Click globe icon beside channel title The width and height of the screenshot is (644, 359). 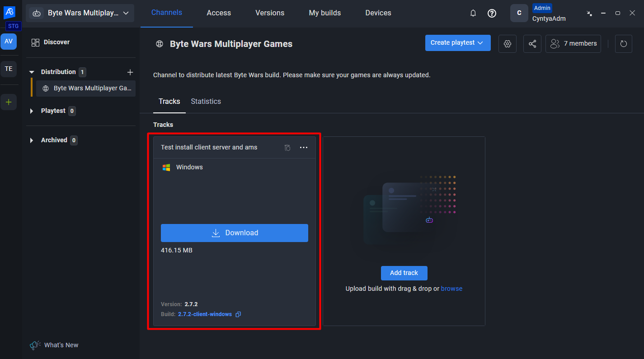click(x=159, y=44)
